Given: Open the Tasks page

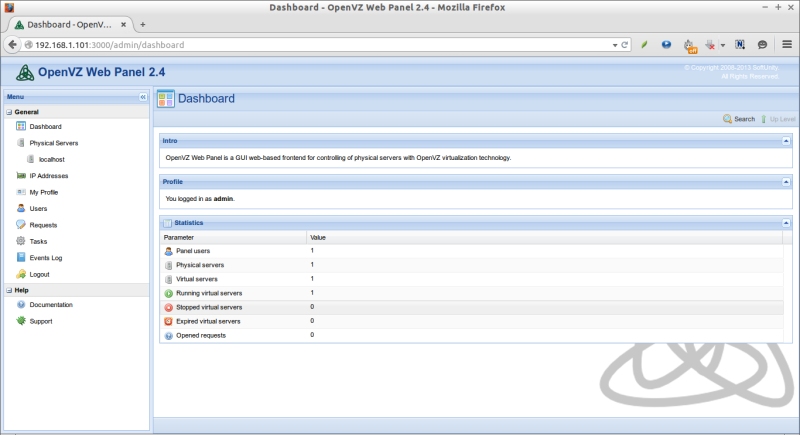Looking at the screenshot, I should coord(38,241).
